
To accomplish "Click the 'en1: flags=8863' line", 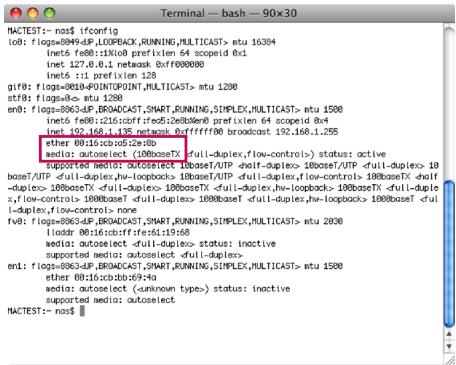I will click(175, 266).
